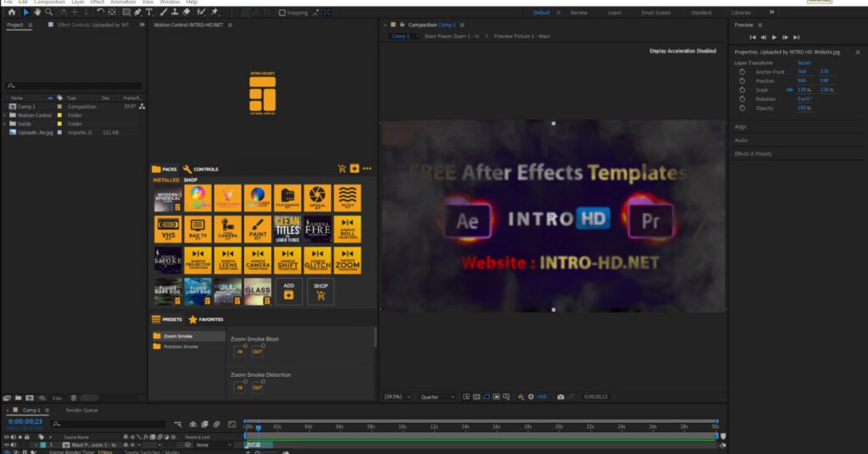
Task: Select the Rectangle shape tool
Action: coord(126,12)
